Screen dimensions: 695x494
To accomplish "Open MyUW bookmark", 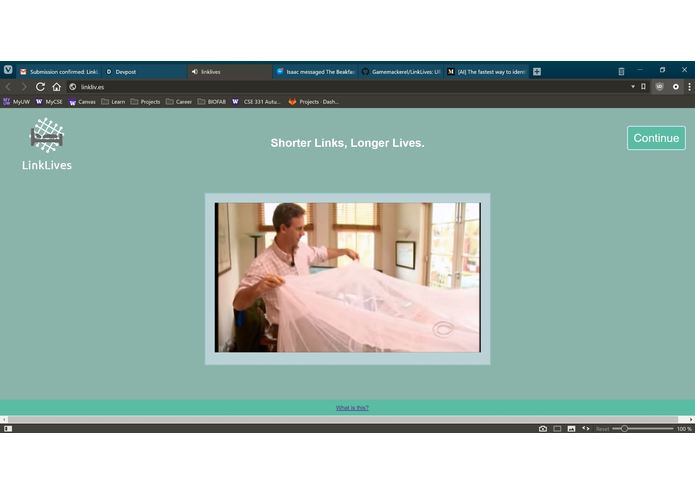I will tap(16, 102).
